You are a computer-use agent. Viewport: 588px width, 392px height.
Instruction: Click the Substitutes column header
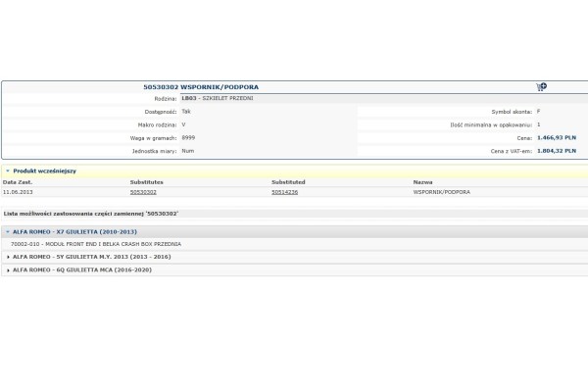click(x=147, y=182)
